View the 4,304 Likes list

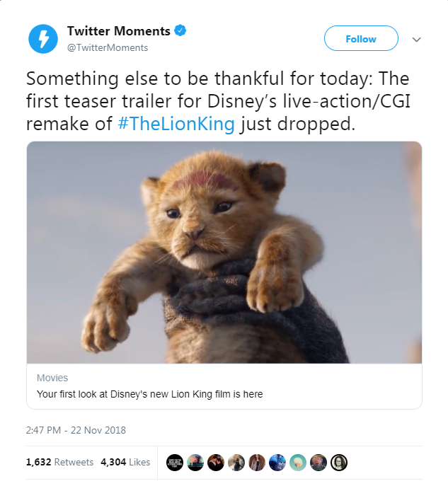click(125, 462)
